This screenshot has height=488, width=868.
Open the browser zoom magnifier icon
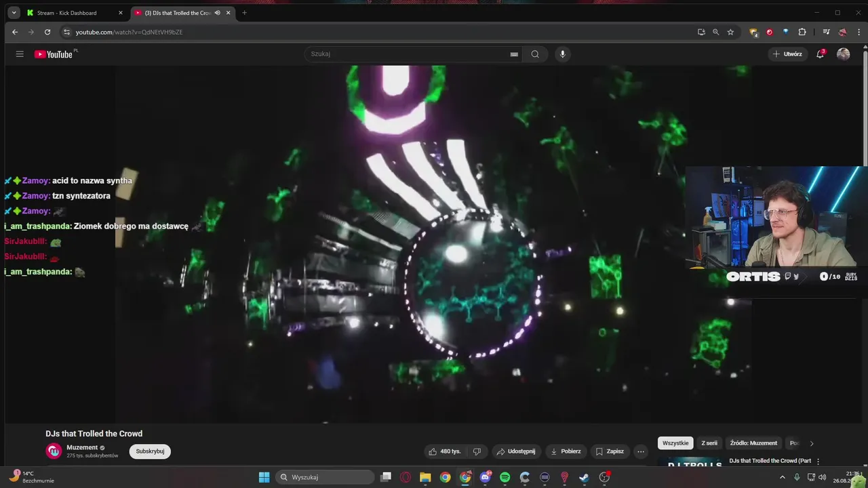(x=715, y=32)
